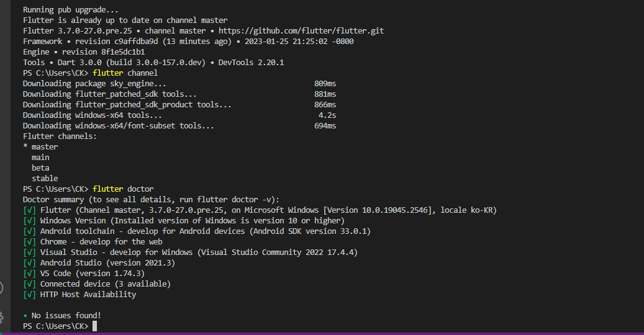Click the 'Android toolchain' doctor line
The height and width of the screenshot is (335, 644).
click(197, 231)
